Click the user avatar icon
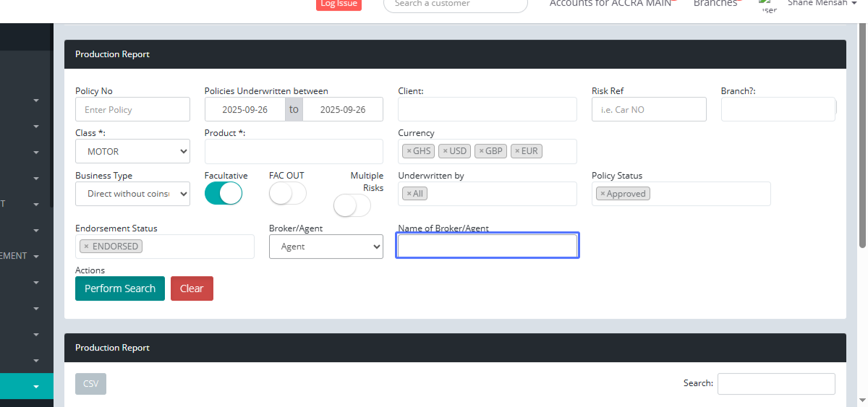 (x=767, y=5)
